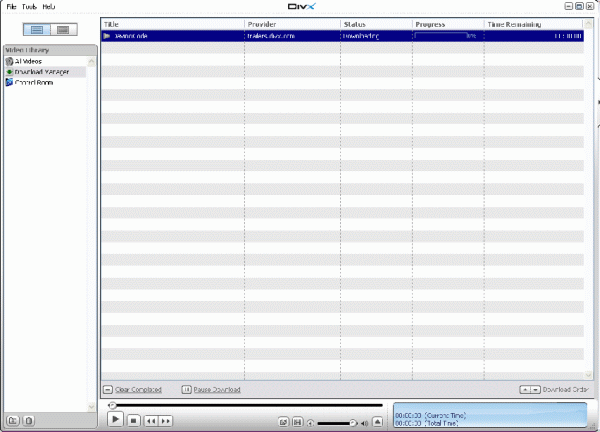The height and width of the screenshot is (432, 600).
Task: Click the fast forward button
Action: point(165,421)
